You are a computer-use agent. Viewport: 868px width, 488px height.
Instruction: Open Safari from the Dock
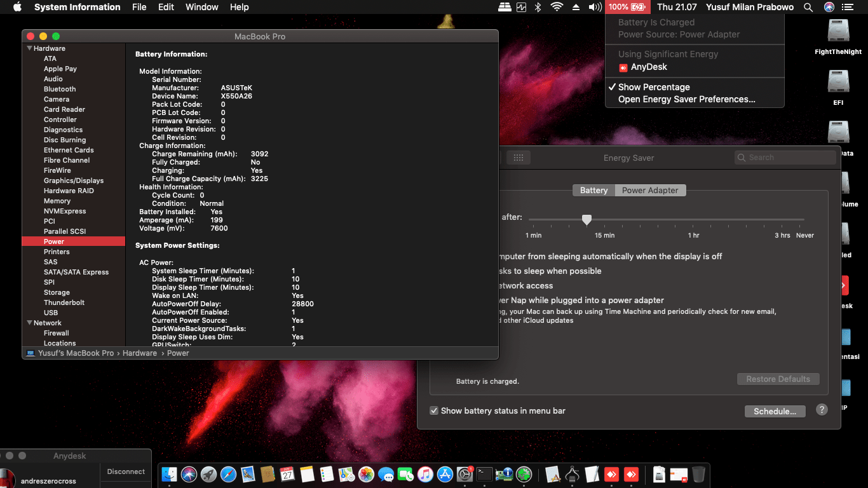[228, 474]
